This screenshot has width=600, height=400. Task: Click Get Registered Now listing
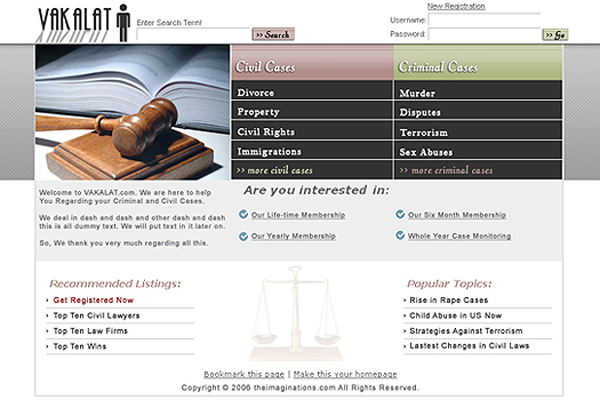click(93, 300)
